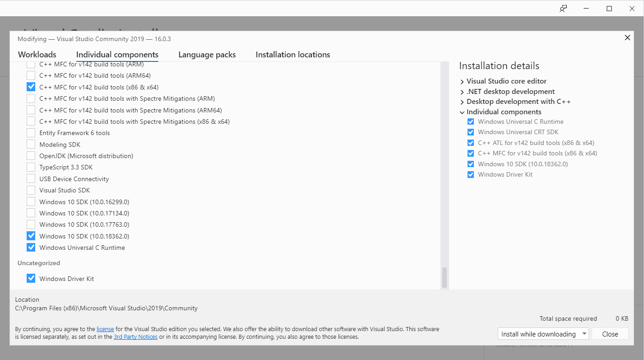Click the Uncategorized section heading

pyautogui.click(x=39, y=263)
